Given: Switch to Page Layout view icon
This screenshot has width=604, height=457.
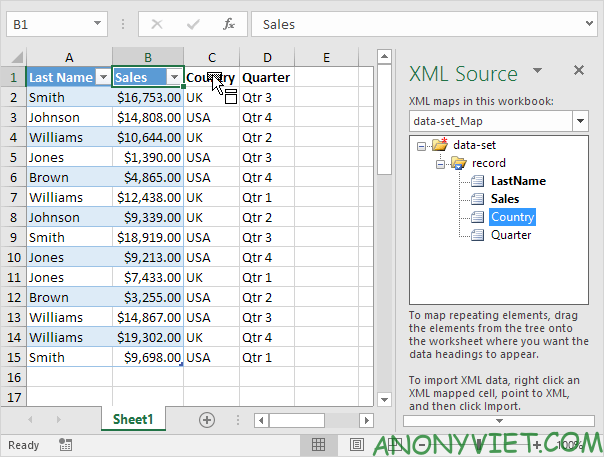Looking at the screenshot, I should click(x=355, y=444).
